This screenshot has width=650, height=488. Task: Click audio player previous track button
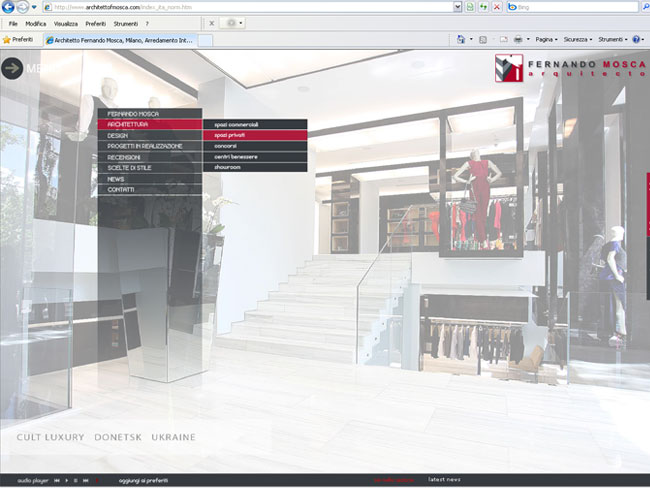tap(57, 481)
